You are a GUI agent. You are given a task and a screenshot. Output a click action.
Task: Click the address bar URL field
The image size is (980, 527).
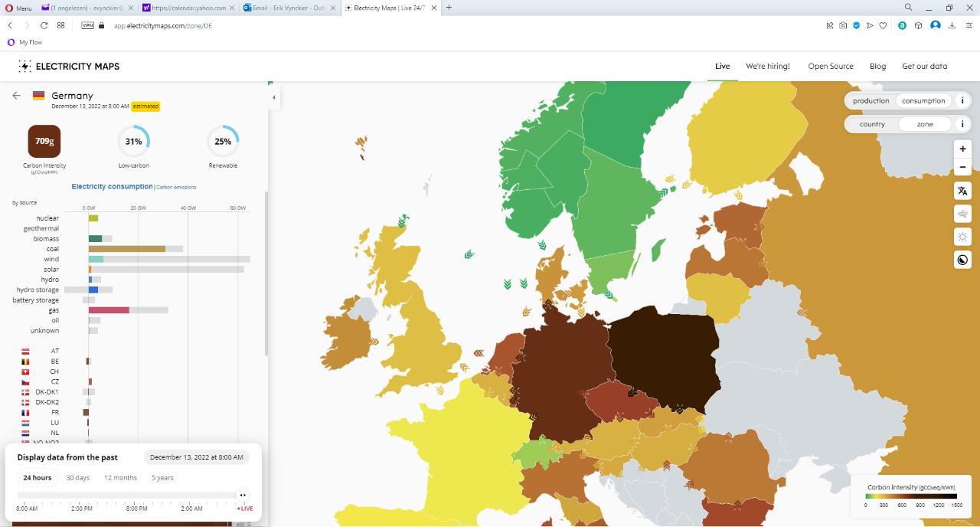click(x=163, y=25)
